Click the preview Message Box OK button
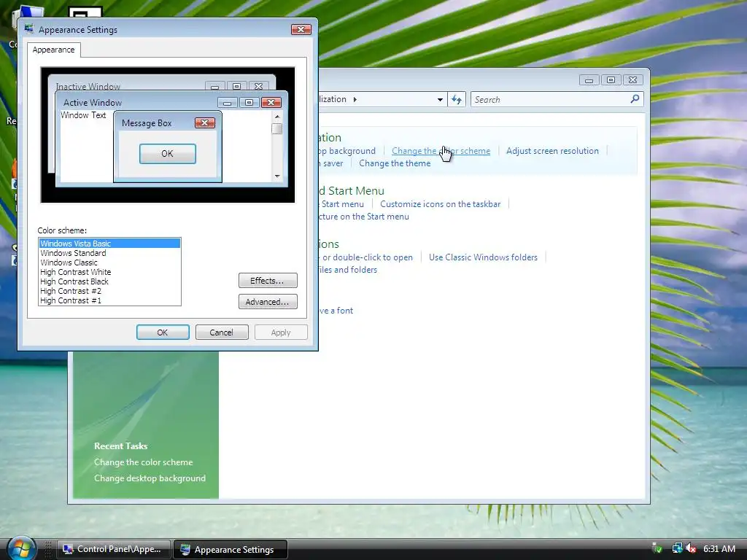 point(167,153)
